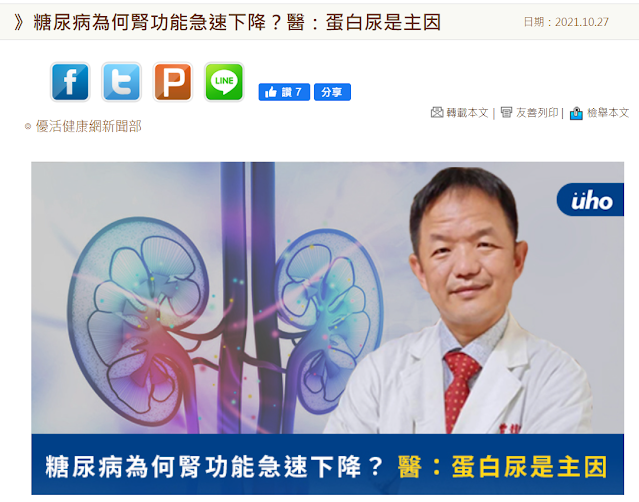This screenshot has width=639, height=502.
Task: Share article on Plurk icon
Action: click(173, 82)
